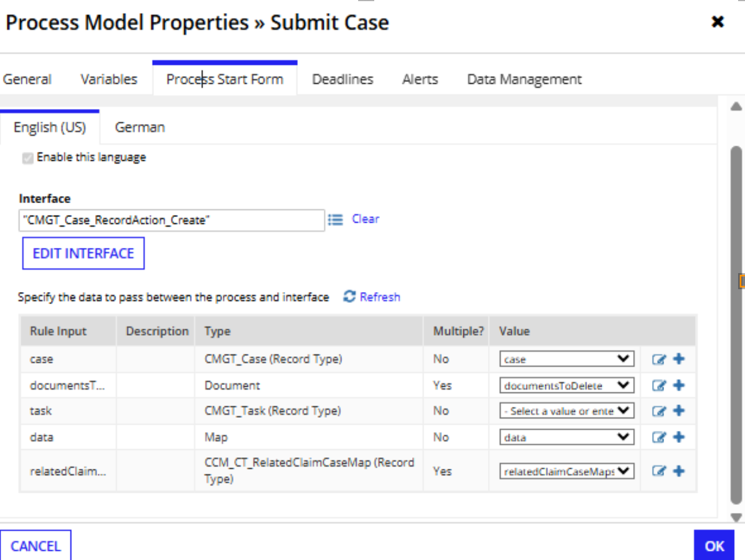Click the vertical scrollbar thumb
This screenshot has height=560, width=745.
(x=736, y=325)
